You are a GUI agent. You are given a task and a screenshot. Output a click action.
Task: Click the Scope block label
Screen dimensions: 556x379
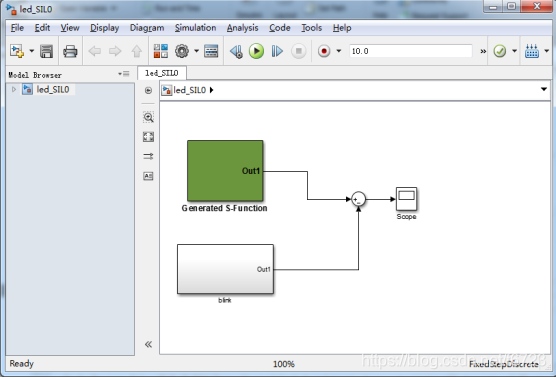pyautogui.click(x=406, y=217)
